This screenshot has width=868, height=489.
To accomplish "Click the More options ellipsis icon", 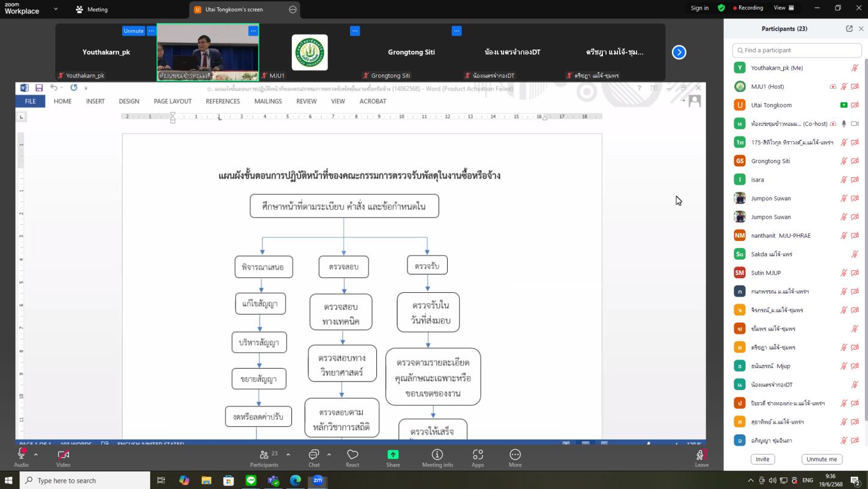I will pyautogui.click(x=515, y=455).
